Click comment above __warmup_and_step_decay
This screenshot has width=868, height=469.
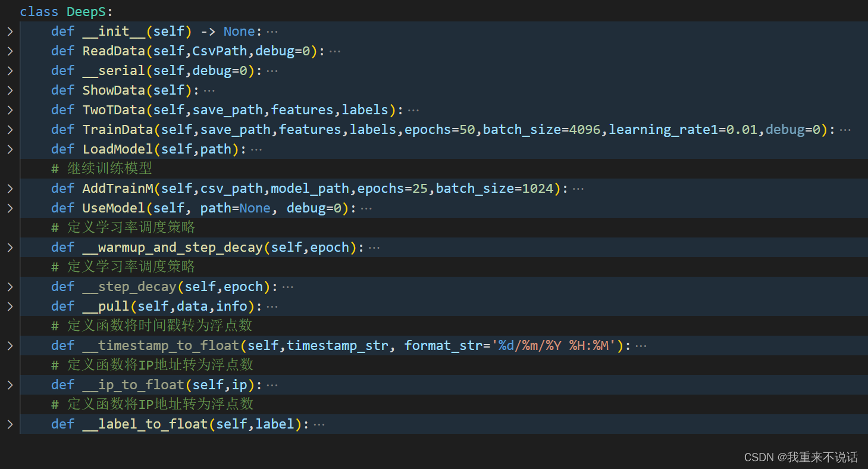[x=123, y=228]
